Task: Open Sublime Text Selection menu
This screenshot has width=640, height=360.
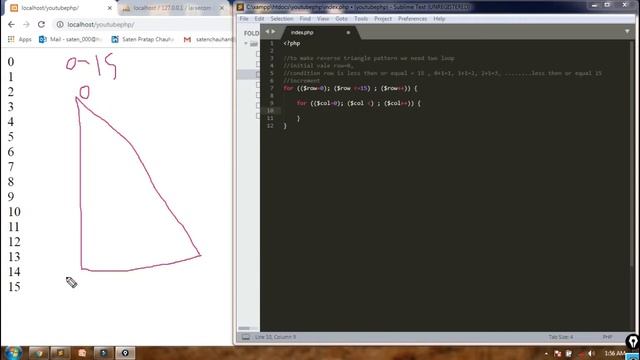Action: [x=282, y=19]
